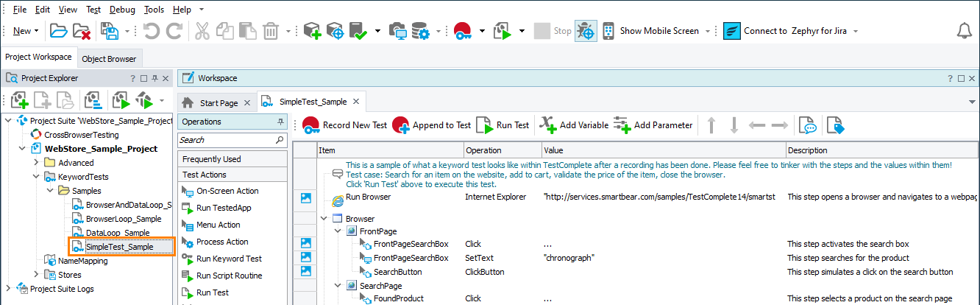
Task: Open the Debug menu
Action: click(x=122, y=10)
